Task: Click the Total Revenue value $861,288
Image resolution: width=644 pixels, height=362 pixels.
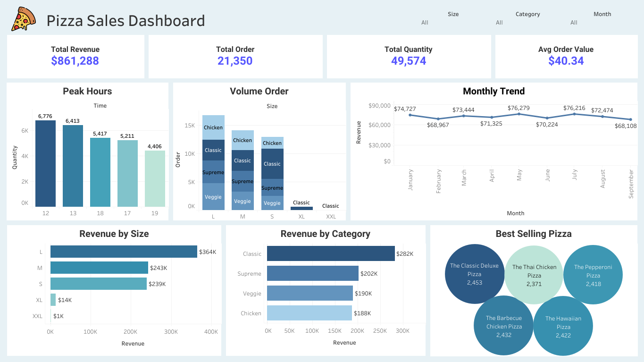Action: pos(75,61)
